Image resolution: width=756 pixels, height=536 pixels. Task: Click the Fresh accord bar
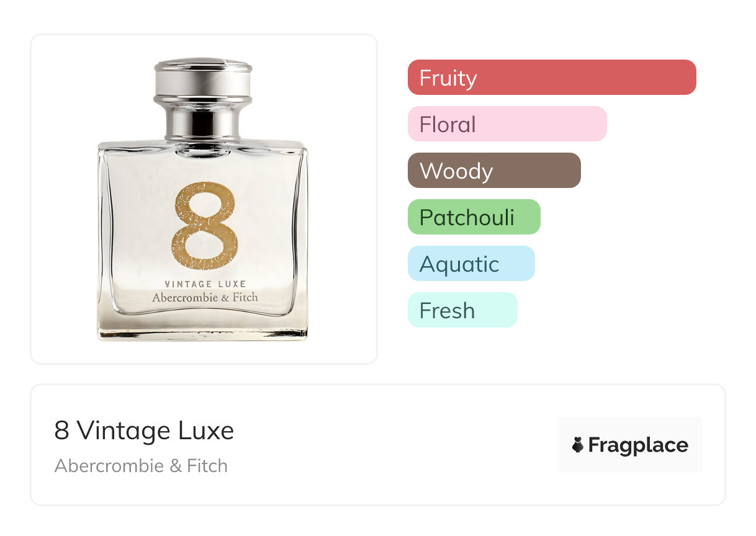pyautogui.click(x=462, y=310)
